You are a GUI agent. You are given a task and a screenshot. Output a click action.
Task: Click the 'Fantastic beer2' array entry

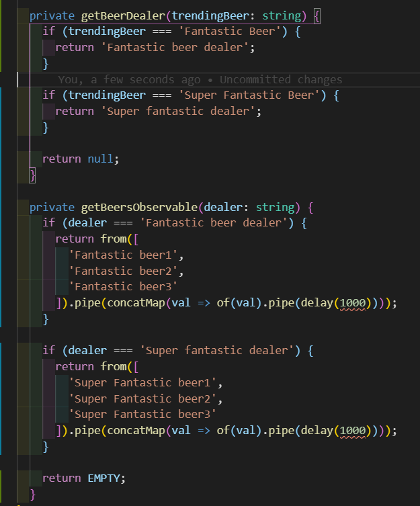[x=123, y=271]
